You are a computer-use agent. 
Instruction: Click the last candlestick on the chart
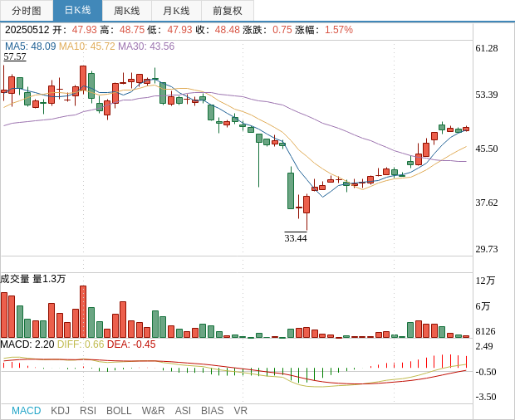(466, 129)
